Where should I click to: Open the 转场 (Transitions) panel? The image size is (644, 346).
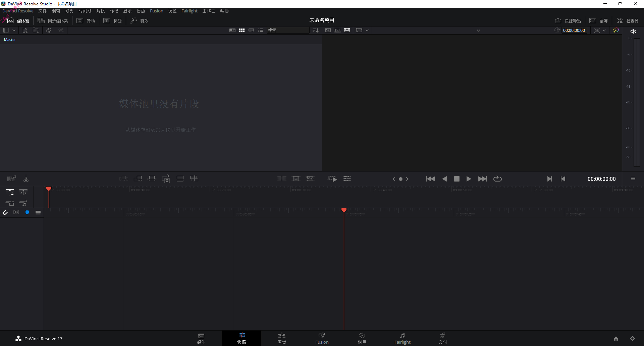click(86, 21)
